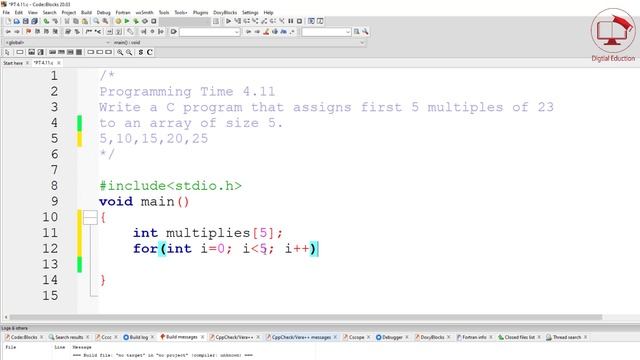
Task: Switch to the Fortran info tab
Action: pyautogui.click(x=473, y=337)
